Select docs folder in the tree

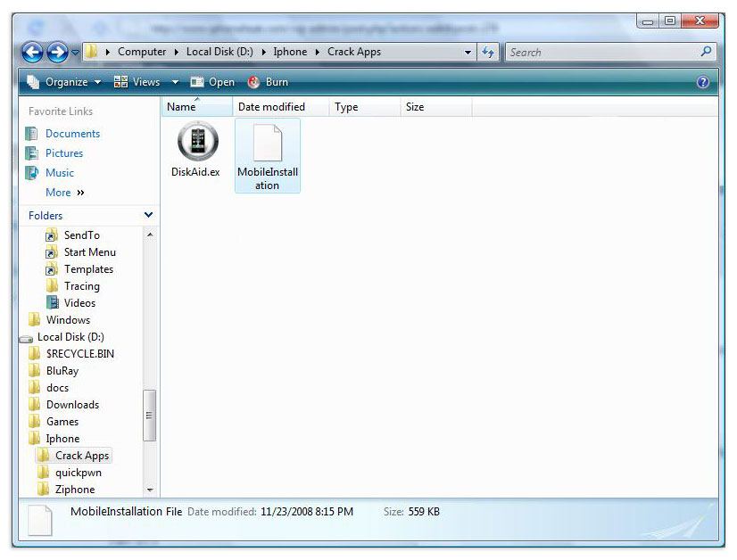tap(57, 388)
